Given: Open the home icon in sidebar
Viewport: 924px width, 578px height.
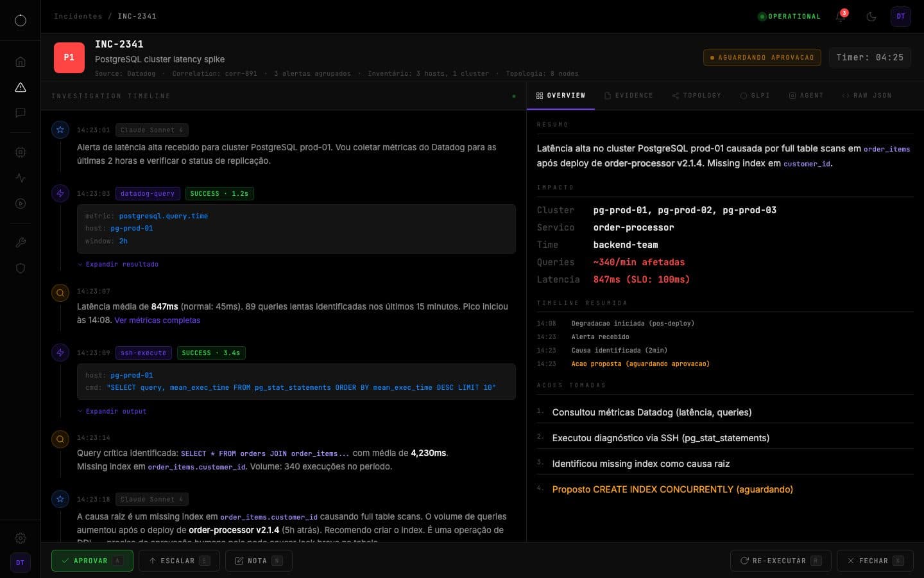Looking at the screenshot, I should (x=21, y=62).
